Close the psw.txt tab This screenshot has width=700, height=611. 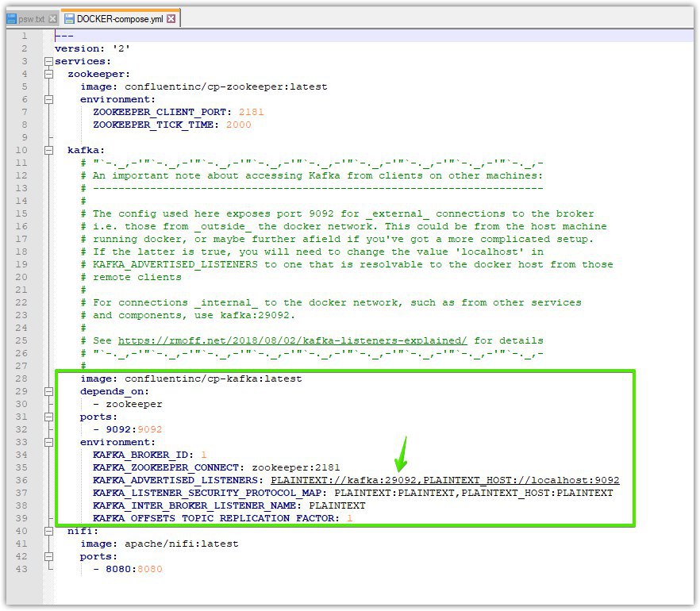[x=52, y=19]
